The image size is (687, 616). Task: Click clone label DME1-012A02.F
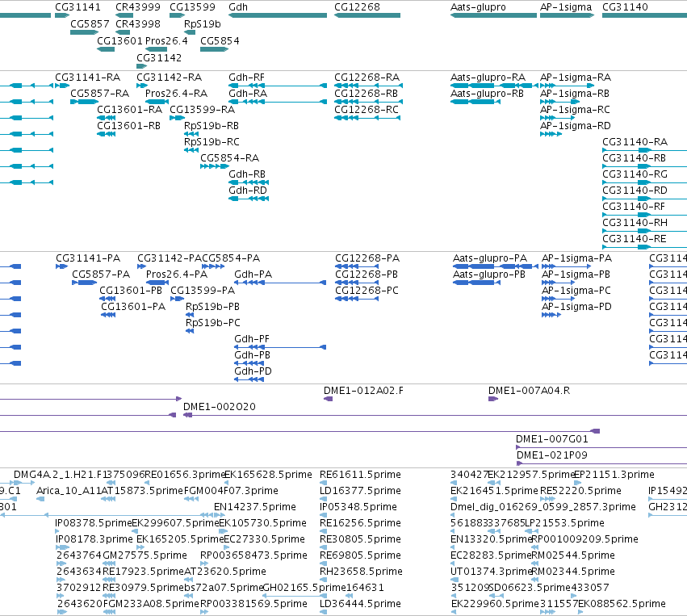[x=363, y=391]
